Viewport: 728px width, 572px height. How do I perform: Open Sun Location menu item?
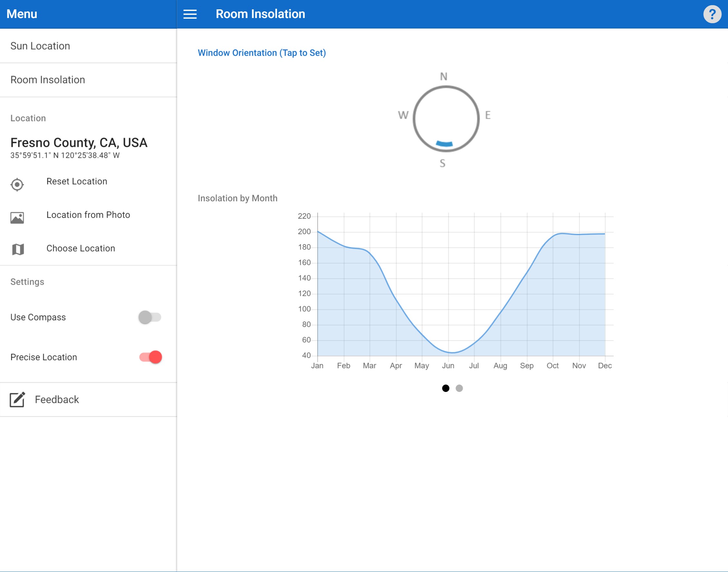point(40,46)
